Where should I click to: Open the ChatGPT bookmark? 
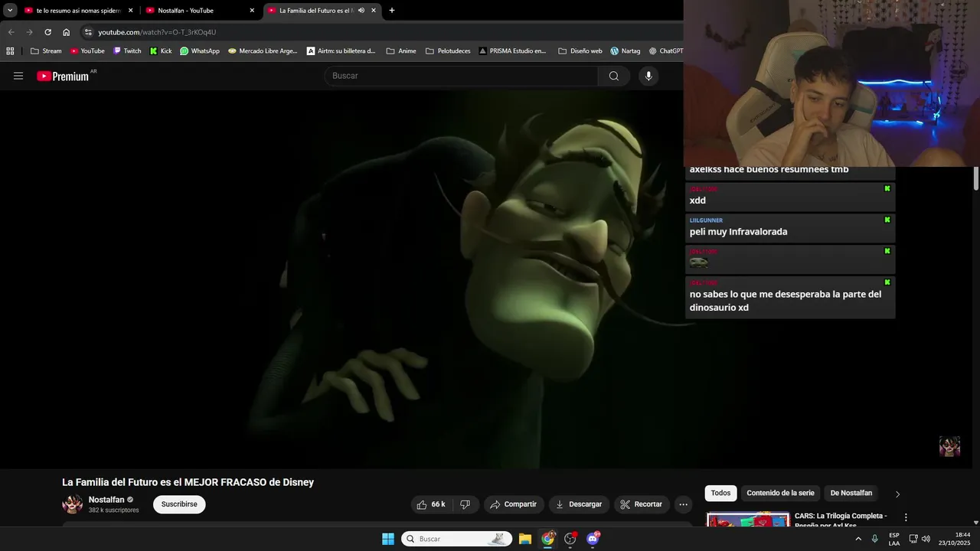(x=666, y=51)
